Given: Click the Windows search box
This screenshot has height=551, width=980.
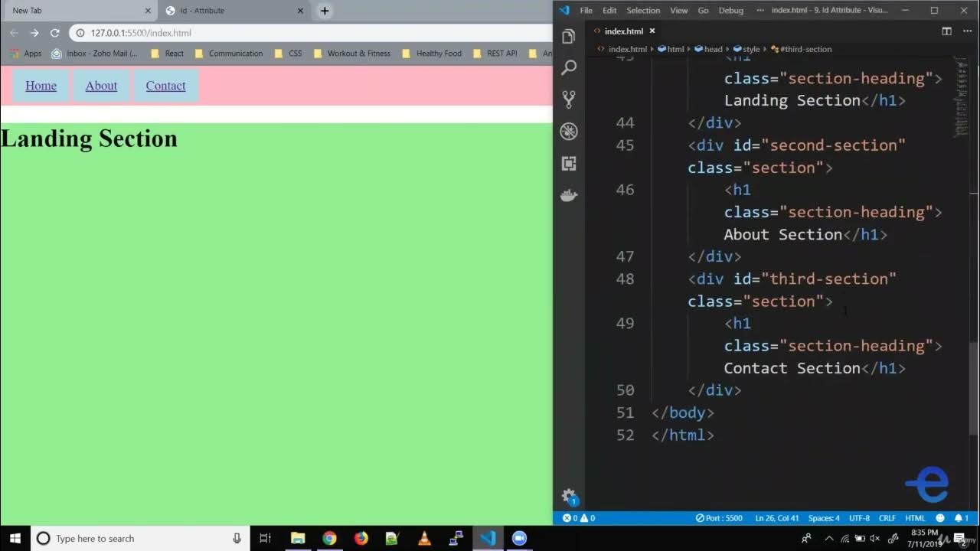Looking at the screenshot, I should [x=140, y=538].
